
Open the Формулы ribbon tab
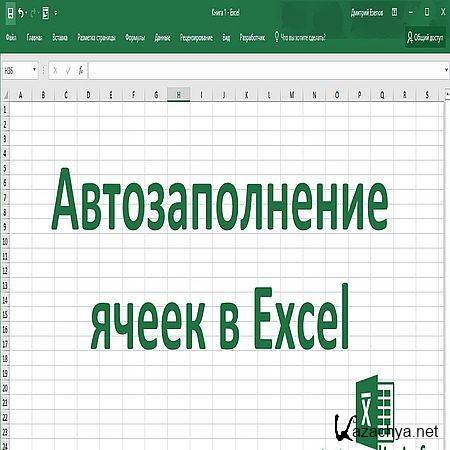pos(135,37)
